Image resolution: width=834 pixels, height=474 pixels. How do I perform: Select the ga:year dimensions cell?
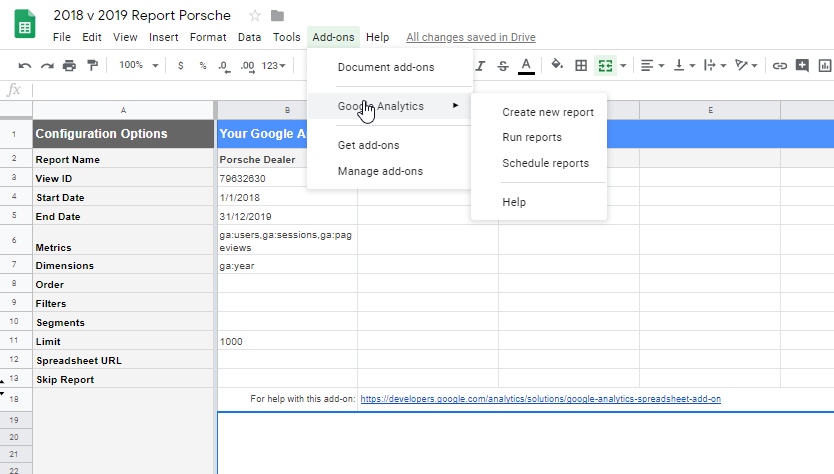click(287, 266)
